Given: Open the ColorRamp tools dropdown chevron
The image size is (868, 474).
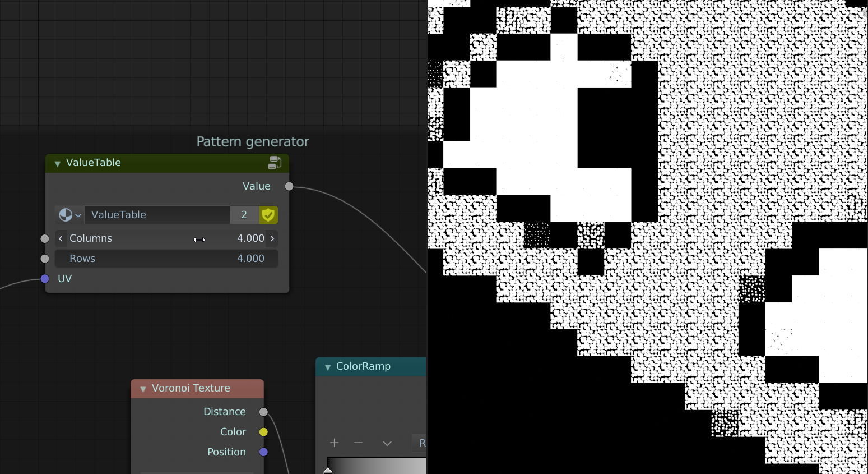Looking at the screenshot, I should click(387, 443).
